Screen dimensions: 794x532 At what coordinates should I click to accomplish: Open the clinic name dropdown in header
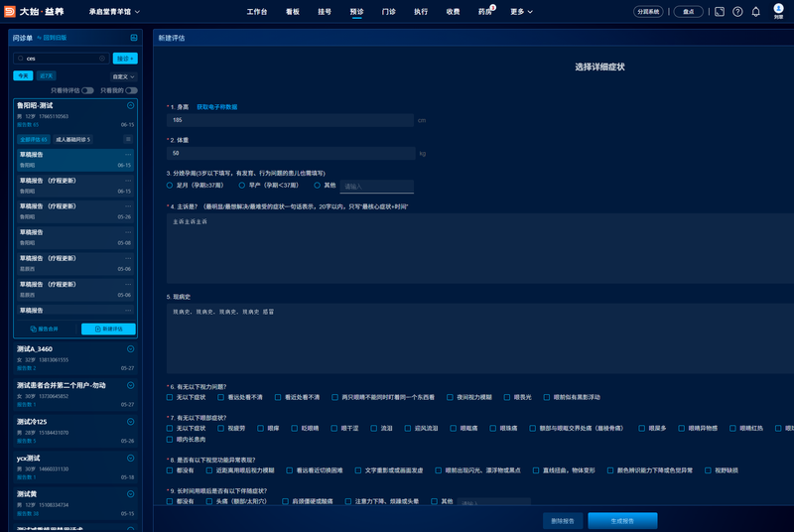click(114, 12)
